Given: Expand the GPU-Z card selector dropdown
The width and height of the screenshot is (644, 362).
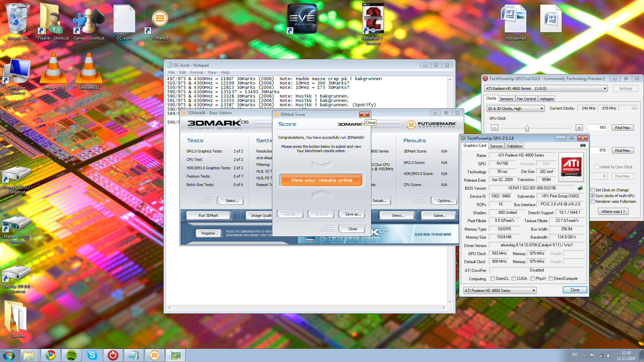Looking at the screenshot, I should 533,291.
